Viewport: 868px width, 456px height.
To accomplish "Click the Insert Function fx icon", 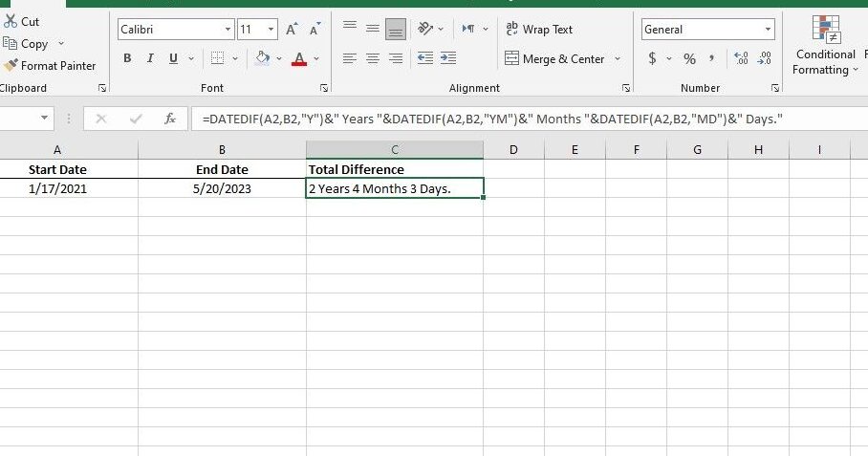I will (170, 119).
